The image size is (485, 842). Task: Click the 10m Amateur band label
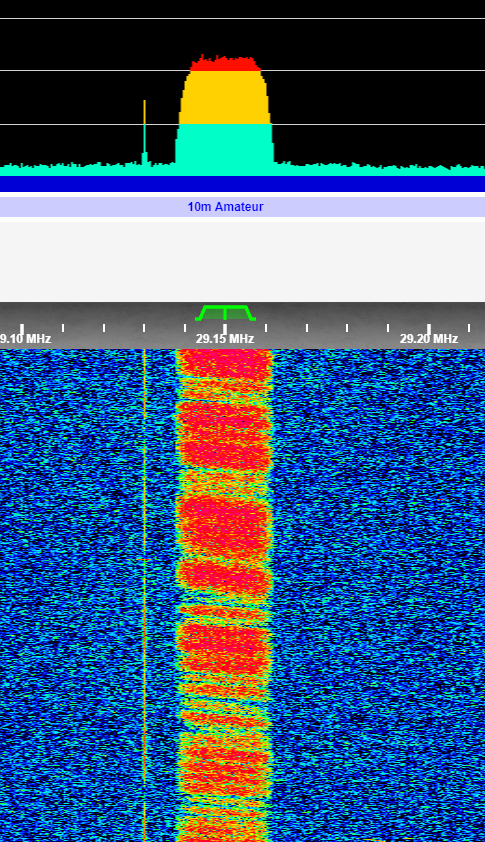226,207
